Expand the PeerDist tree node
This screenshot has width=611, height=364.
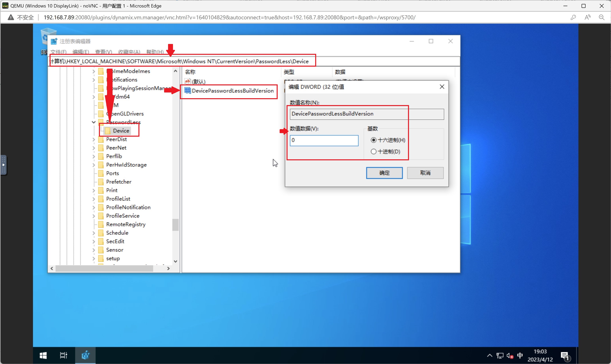(x=94, y=139)
